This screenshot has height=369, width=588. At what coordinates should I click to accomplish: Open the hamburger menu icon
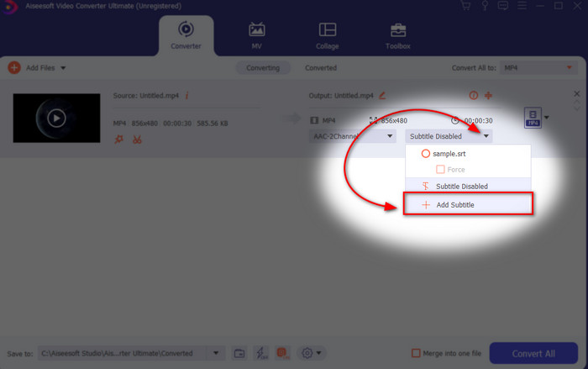(x=522, y=6)
